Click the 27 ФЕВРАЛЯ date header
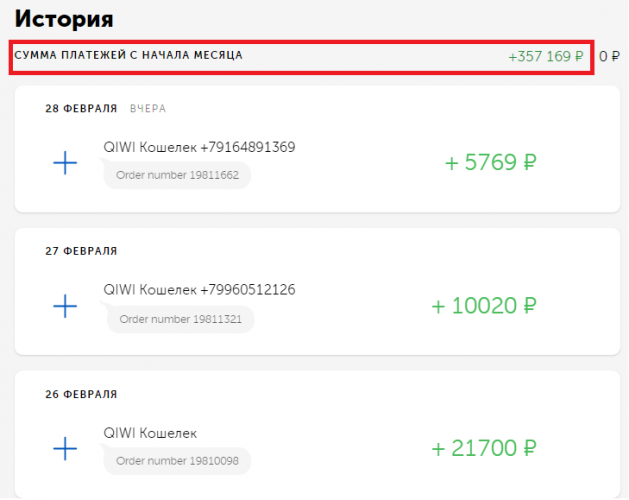 (x=81, y=251)
